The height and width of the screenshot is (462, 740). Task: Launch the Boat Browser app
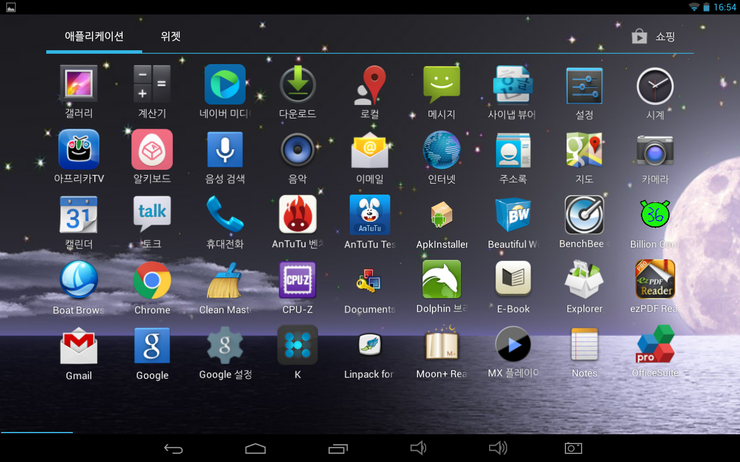click(x=78, y=279)
